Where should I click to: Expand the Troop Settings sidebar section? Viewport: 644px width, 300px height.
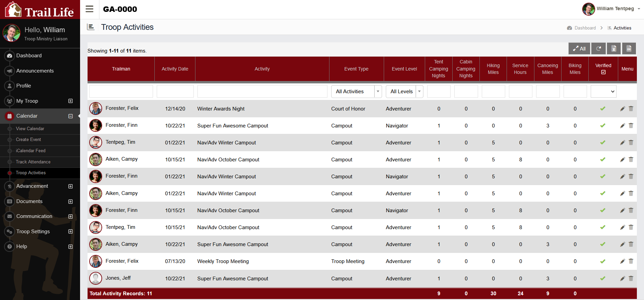click(x=71, y=232)
